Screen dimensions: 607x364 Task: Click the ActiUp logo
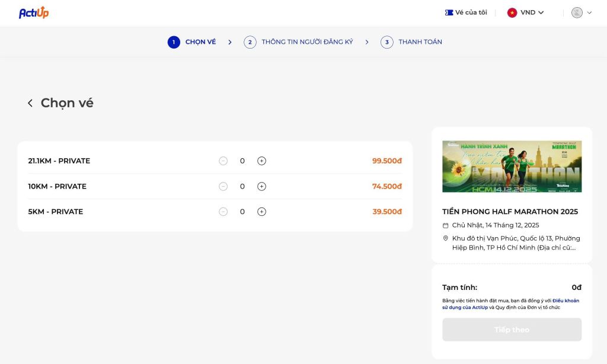(x=34, y=12)
